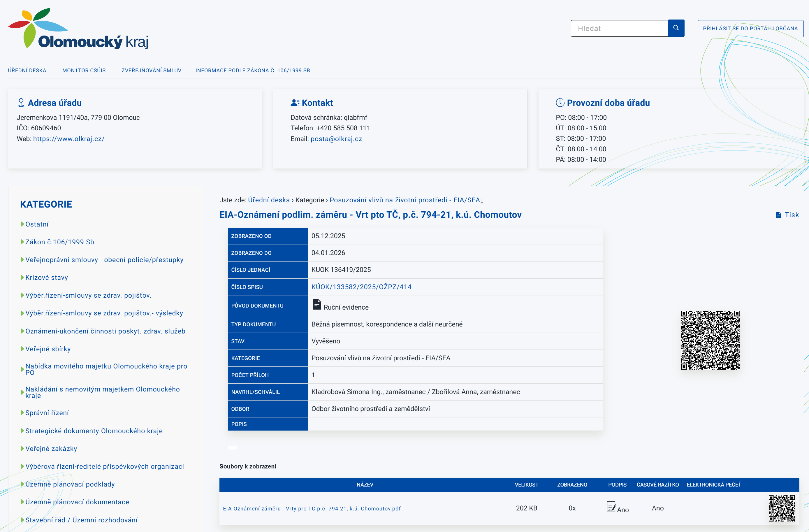The width and height of the screenshot is (809, 532).
Task: Select the Správní řízení category
Action: click(47, 413)
